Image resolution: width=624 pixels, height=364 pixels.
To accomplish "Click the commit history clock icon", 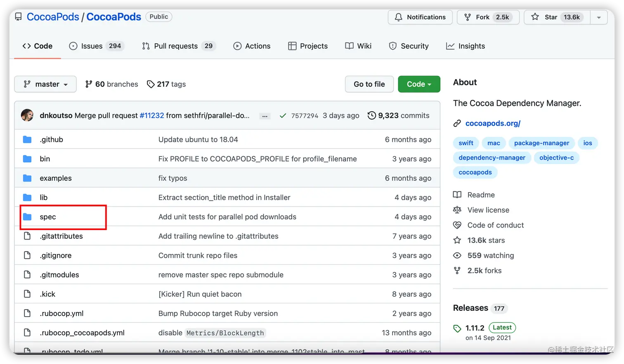I will click(372, 115).
